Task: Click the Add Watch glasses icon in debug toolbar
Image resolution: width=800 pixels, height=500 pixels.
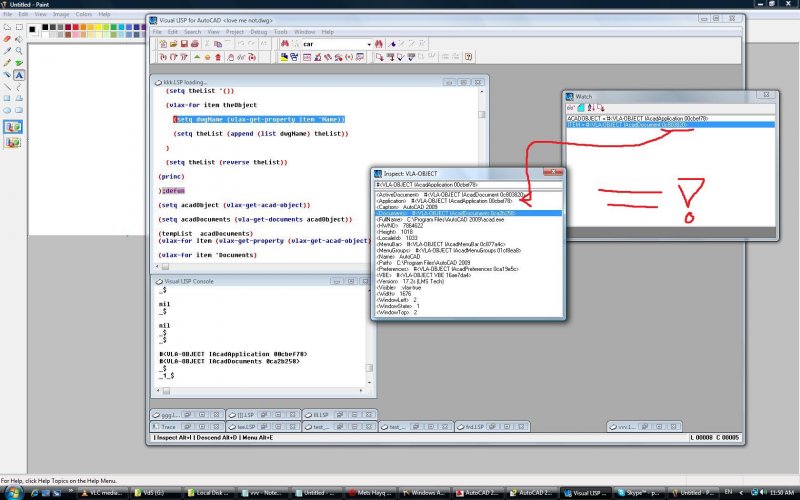Action: 241,57
